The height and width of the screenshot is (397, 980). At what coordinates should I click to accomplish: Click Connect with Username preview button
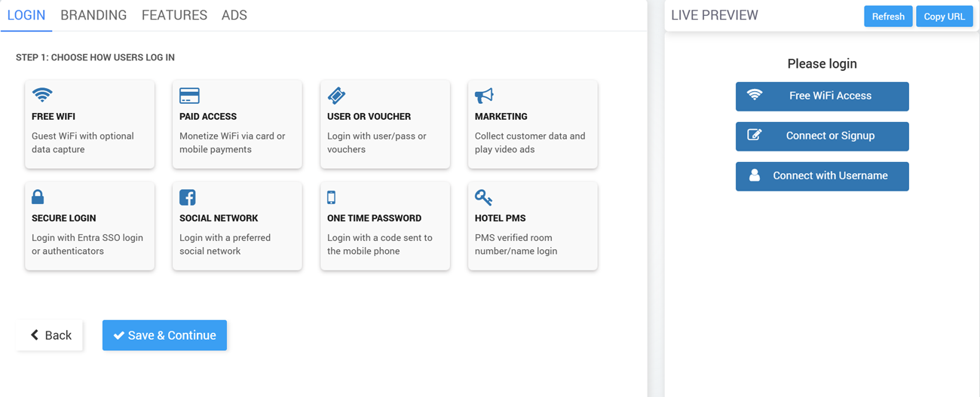pyautogui.click(x=822, y=176)
